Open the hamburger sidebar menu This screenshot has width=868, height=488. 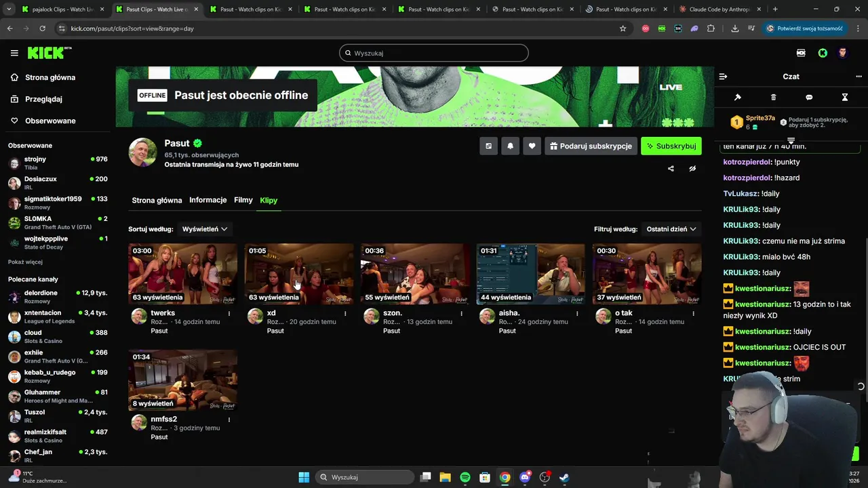pos(14,53)
